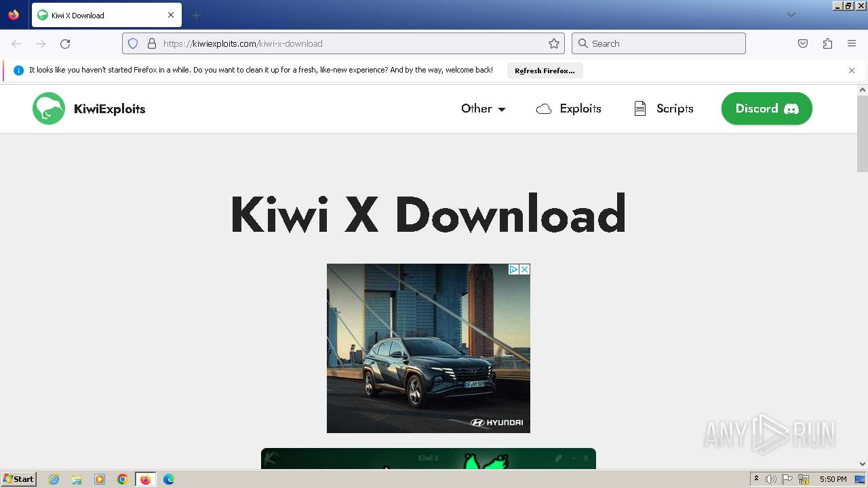868x488 pixels.
Task: Open the Other dropdown menu
Action: [483, 108]
